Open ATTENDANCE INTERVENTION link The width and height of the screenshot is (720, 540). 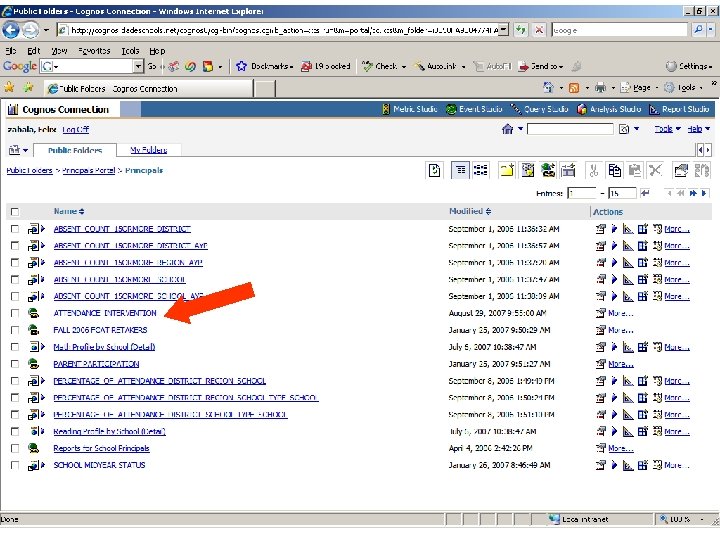coord(105,313)
